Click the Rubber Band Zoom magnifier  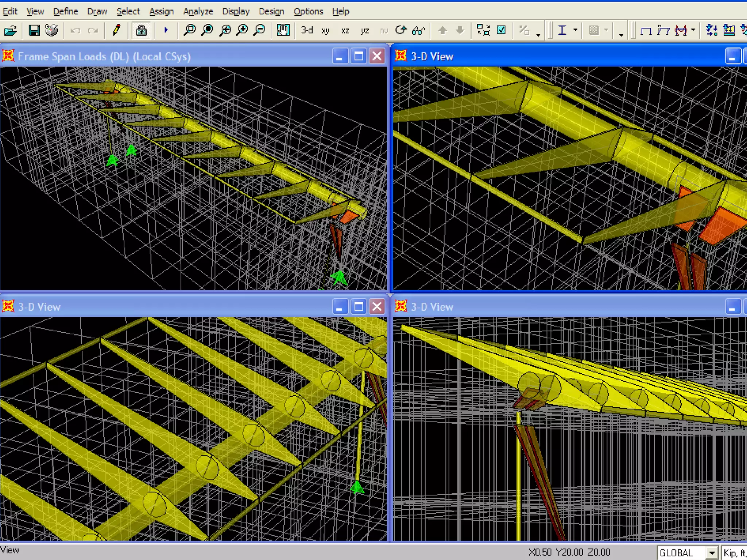pyautogui.click(x=190, y=30)
